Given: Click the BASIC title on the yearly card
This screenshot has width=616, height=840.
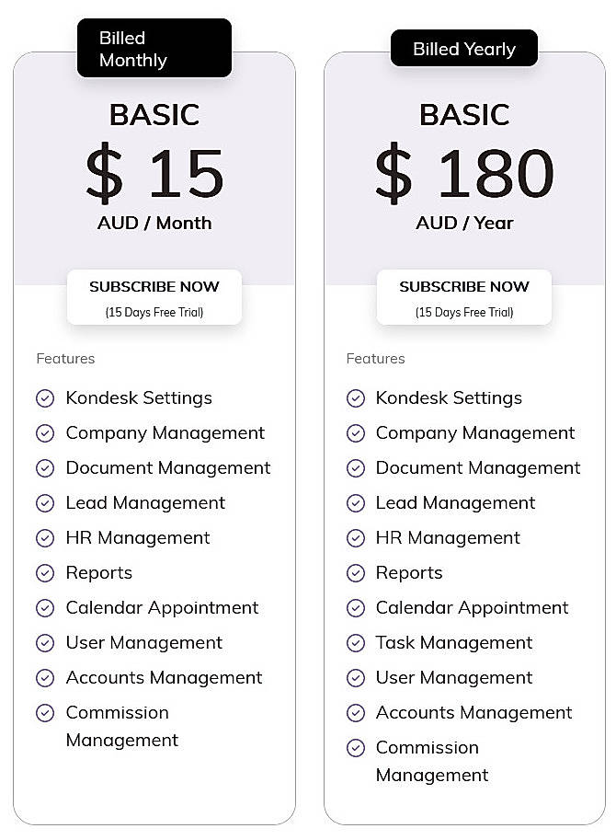Looking at the screenshot, I should (464, 116).
